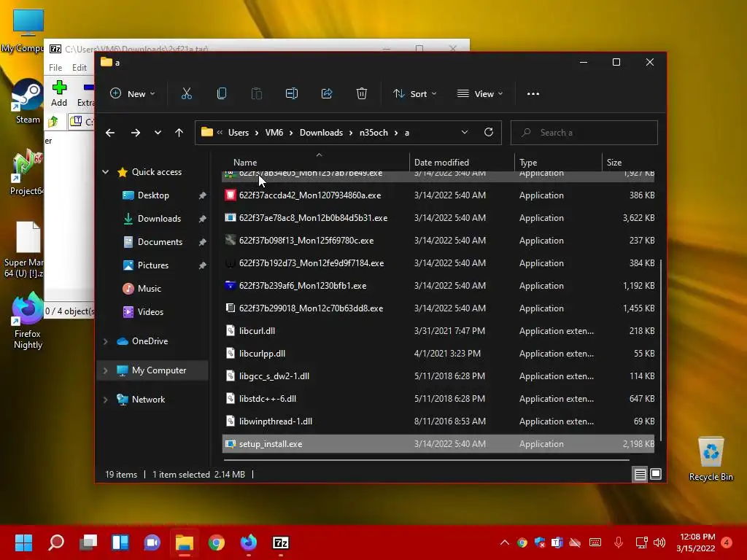Expand address bar history dropdown
Screen dimensions: 747x560
coord(465,133)
